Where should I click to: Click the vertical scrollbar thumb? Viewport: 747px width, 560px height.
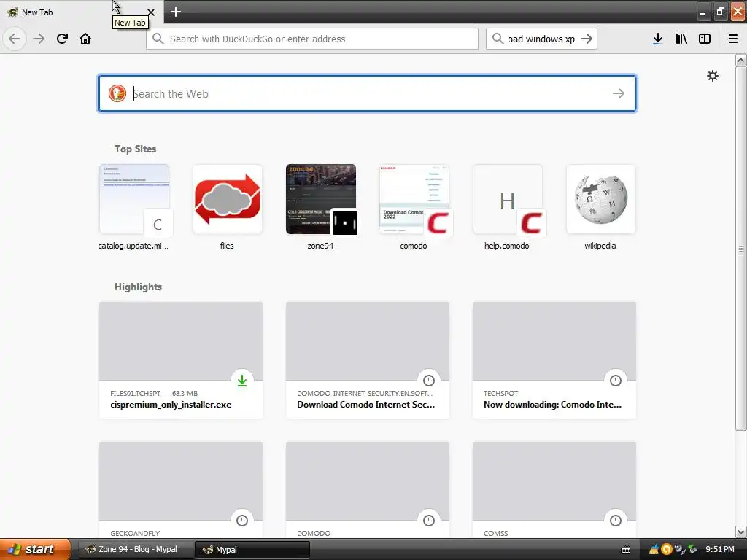(x=741, y=249)
